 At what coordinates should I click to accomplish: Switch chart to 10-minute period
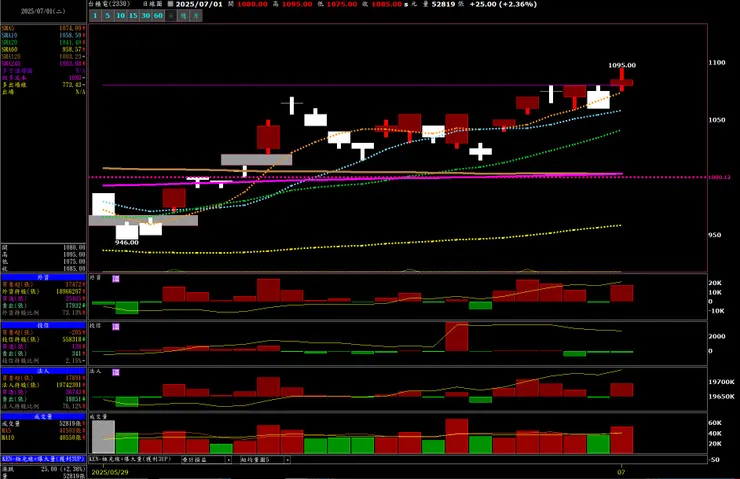120,16
